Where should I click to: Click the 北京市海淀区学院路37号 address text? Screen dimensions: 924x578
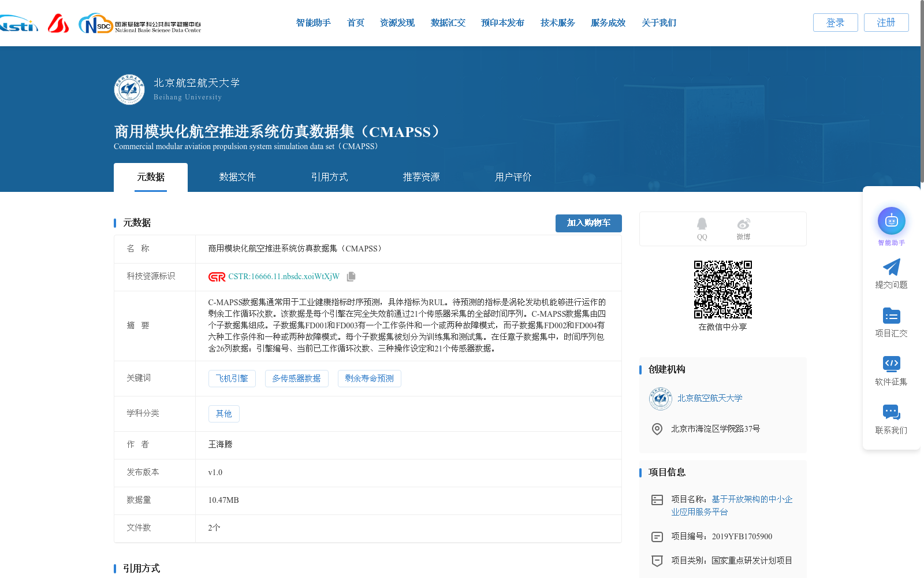716,429
